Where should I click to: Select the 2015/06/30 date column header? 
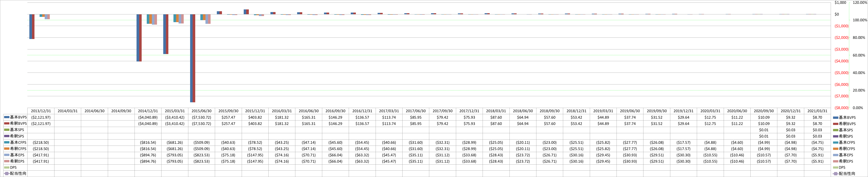point(201,111)
